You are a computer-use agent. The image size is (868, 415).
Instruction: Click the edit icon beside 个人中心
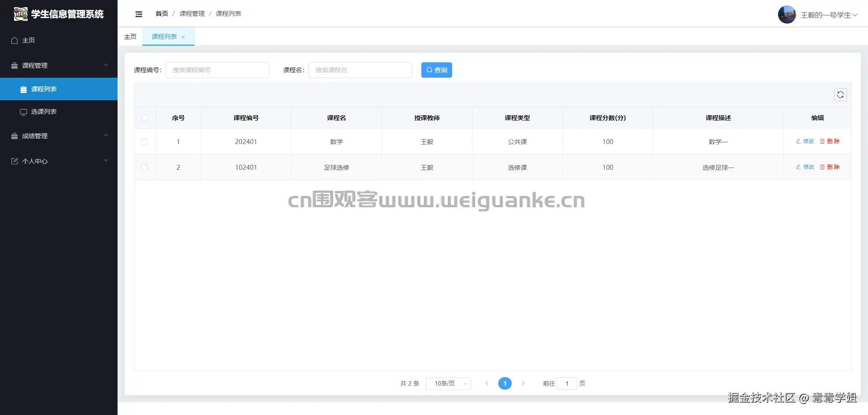click(x=14, y=161)
